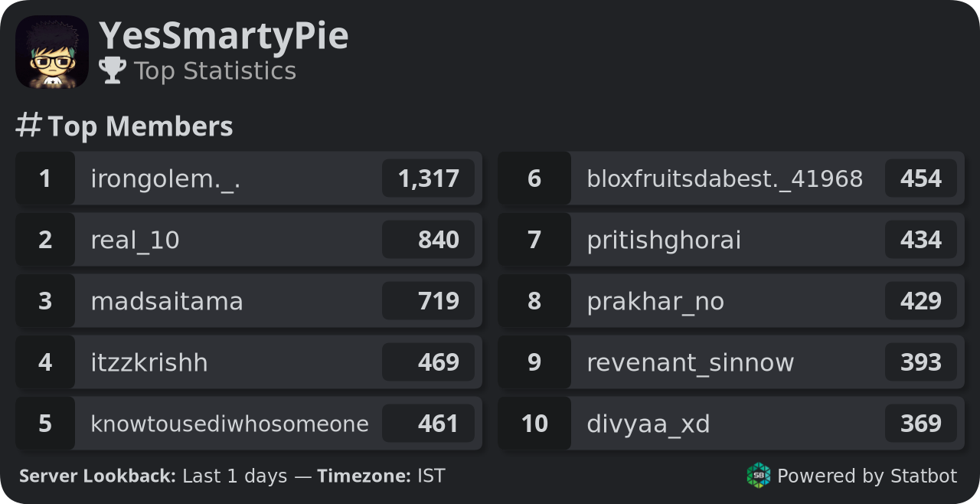Click the hash icon before Top Members
This screenshot has width=980, height=504.
click(x=28, y=126)
